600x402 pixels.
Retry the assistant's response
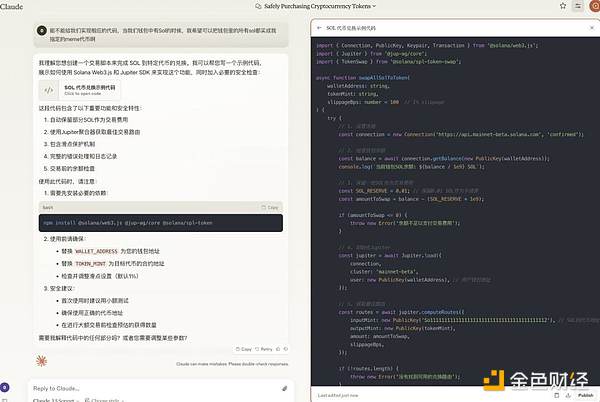pos(265,349)
